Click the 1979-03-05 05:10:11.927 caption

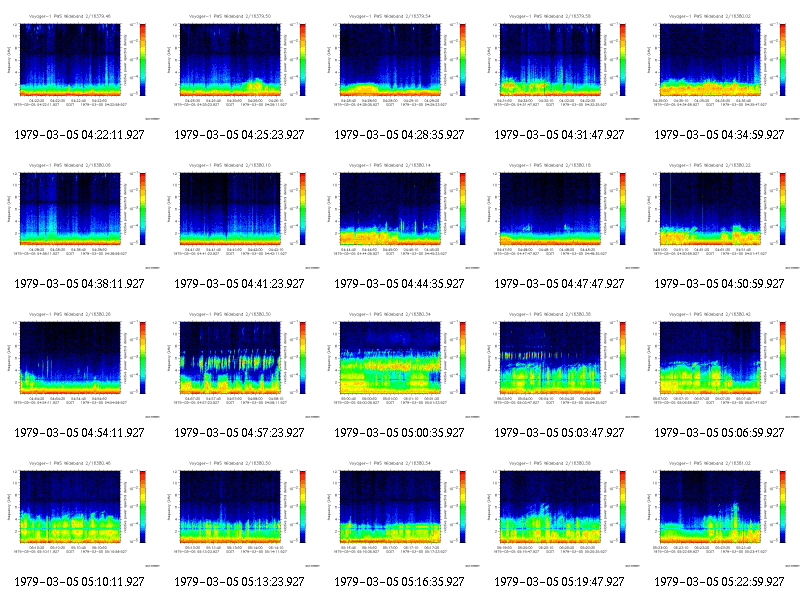(79, 582)
